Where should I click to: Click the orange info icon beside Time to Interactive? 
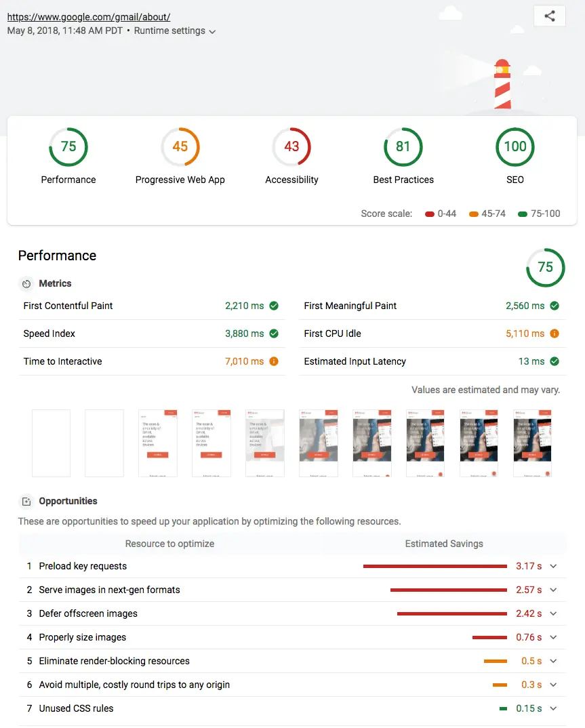(x=273, y=361)
